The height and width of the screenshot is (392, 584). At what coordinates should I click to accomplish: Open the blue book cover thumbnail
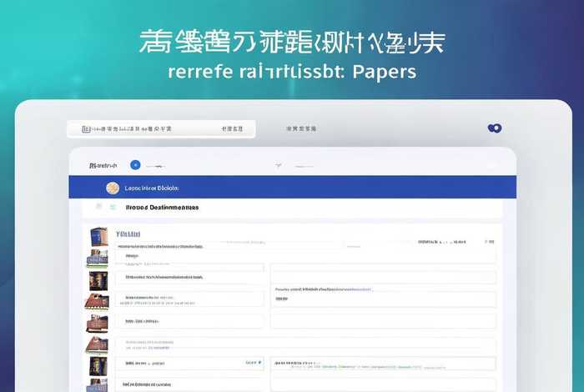(x=98, y=236)
